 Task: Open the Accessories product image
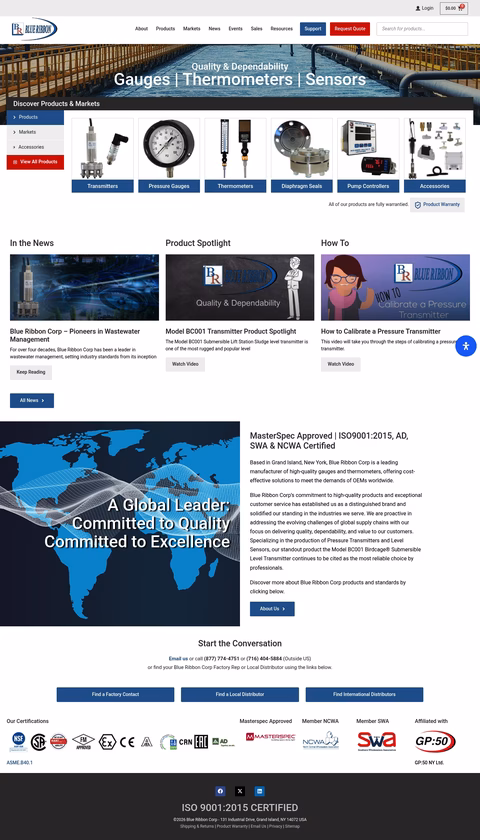point(434,149)
